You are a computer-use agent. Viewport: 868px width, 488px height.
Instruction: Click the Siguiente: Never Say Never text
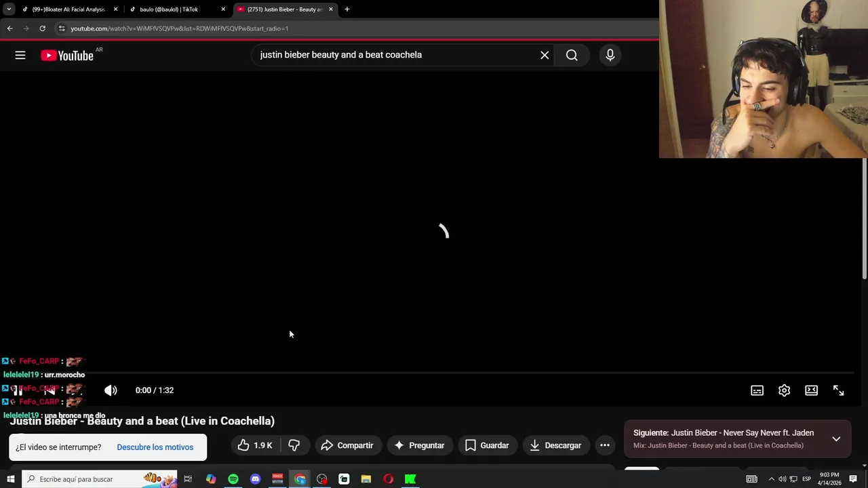click(x=724, y=433)
